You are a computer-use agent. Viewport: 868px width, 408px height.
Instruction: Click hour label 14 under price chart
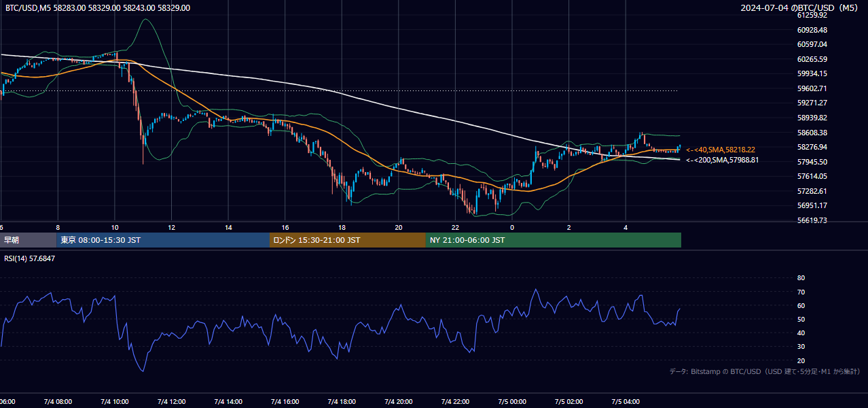[228, 227]
